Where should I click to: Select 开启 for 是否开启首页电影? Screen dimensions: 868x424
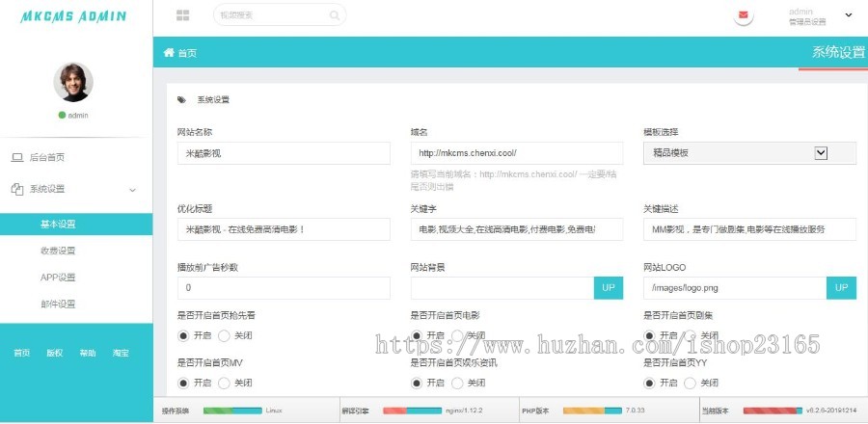418,335
